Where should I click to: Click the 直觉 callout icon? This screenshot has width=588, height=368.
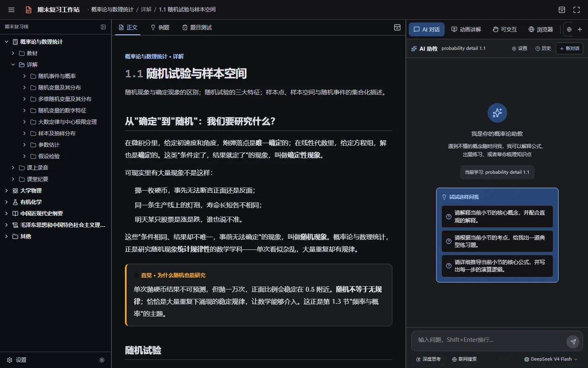(136, 276)
